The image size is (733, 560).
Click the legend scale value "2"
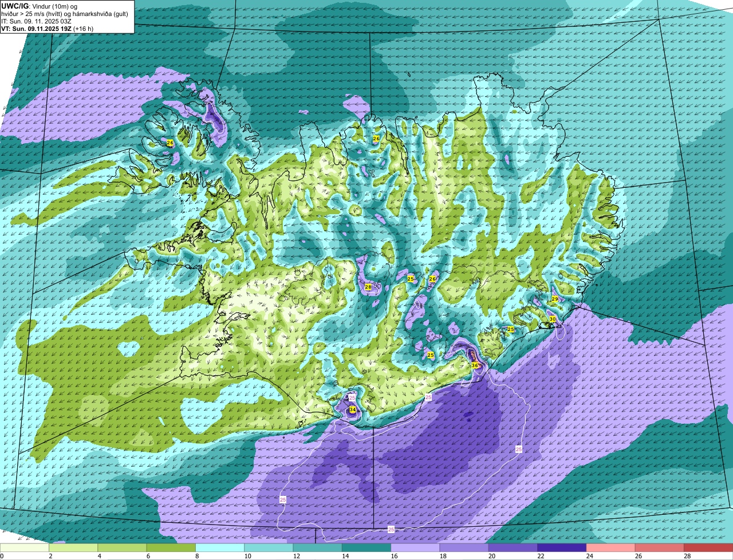coord(50,556)
